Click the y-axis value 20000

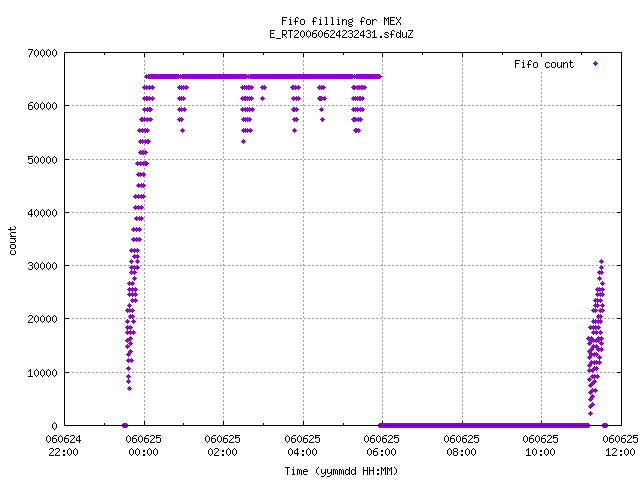click(42, 319)
